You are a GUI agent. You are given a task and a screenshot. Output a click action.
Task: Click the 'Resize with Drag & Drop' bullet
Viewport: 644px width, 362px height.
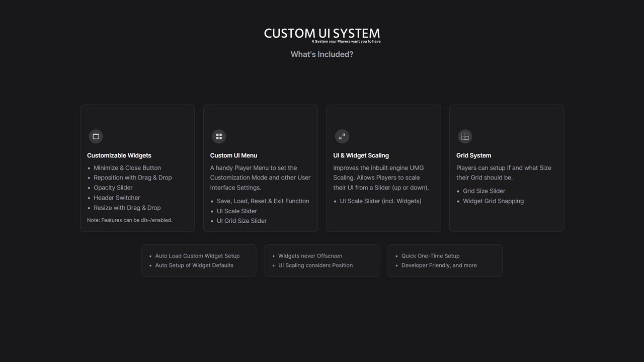click(x=127, y=208)
